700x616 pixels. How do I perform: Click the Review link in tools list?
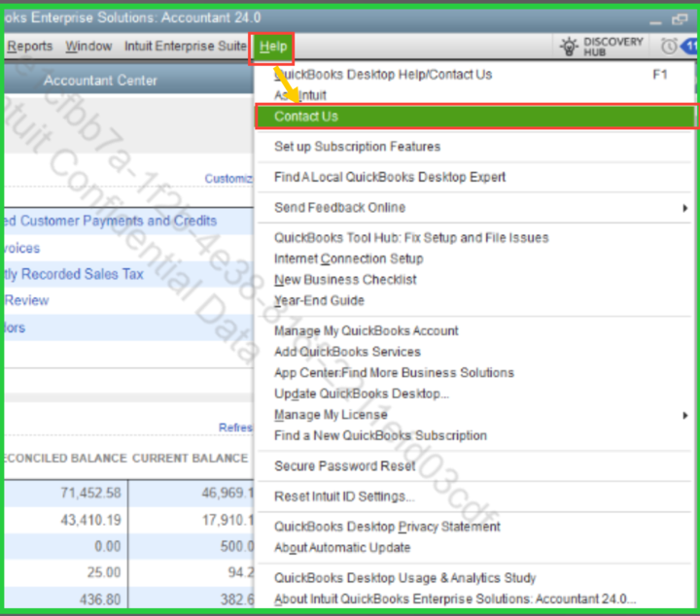(x=27, y=300)
